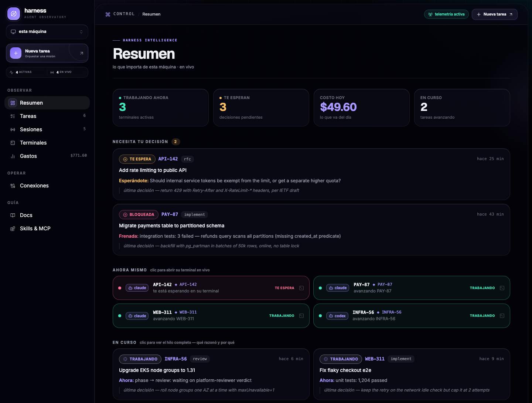Click the Tareas list icon
The height and width of the screenshot is (403, 532).
click(13, 116)
